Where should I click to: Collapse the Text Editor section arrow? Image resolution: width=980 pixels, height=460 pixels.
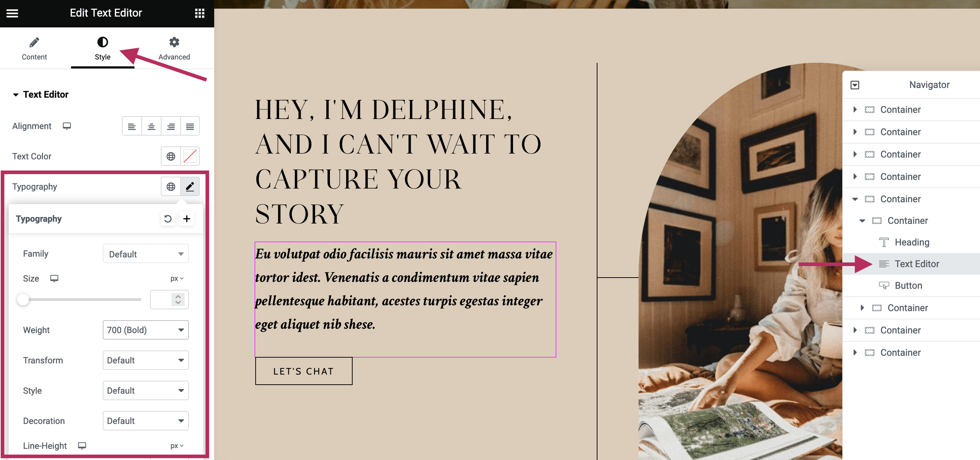pos(16,95)
